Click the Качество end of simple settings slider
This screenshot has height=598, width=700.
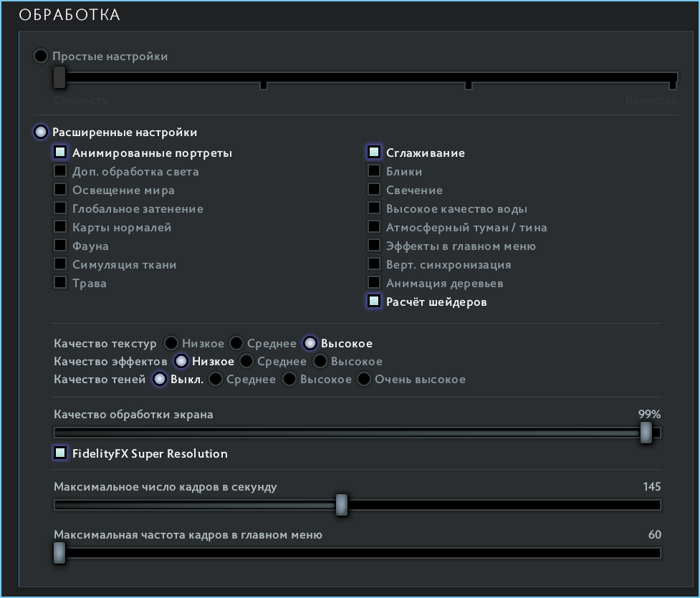pos(672,80)
